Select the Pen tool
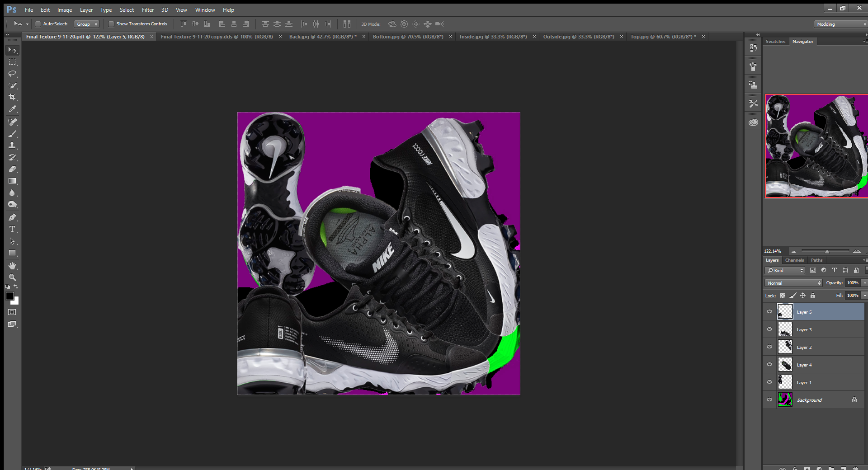Viewport: 868px width, 470px height. pos(12,217)
